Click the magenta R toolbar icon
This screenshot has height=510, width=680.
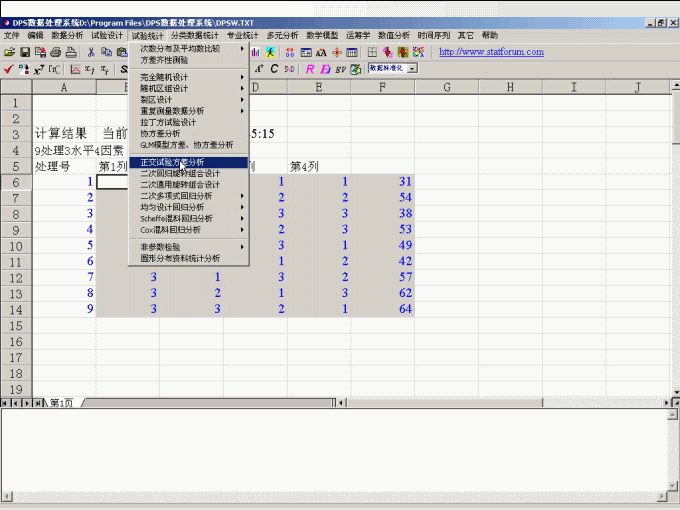pos(310,69)
